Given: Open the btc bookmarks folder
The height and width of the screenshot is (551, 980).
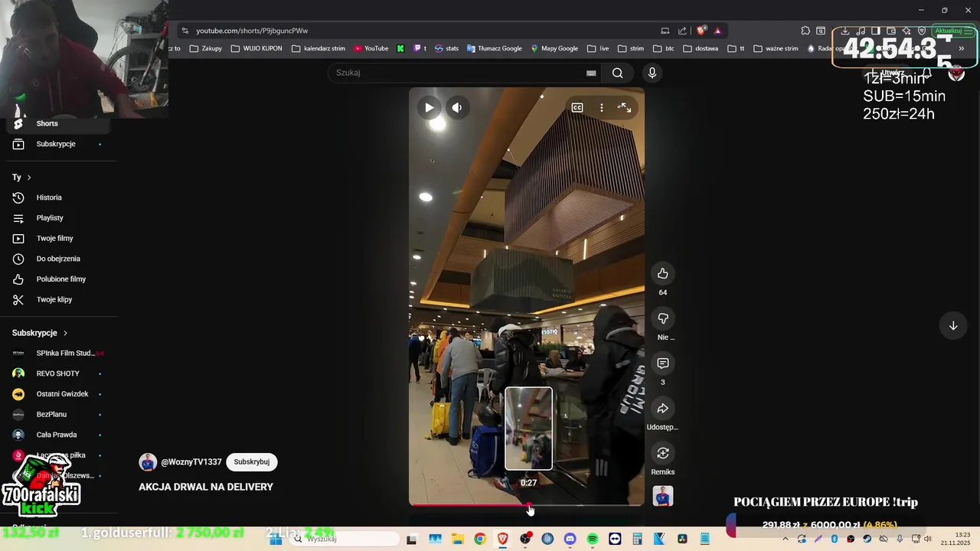Looking at the screenshot, I should point(663,48).
